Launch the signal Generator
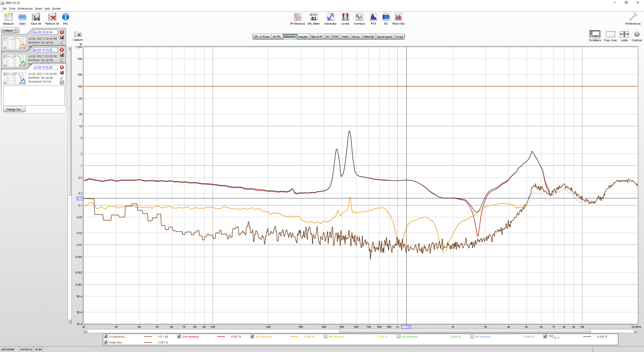The width and height of the screenshot is (644, 352). 330,19
